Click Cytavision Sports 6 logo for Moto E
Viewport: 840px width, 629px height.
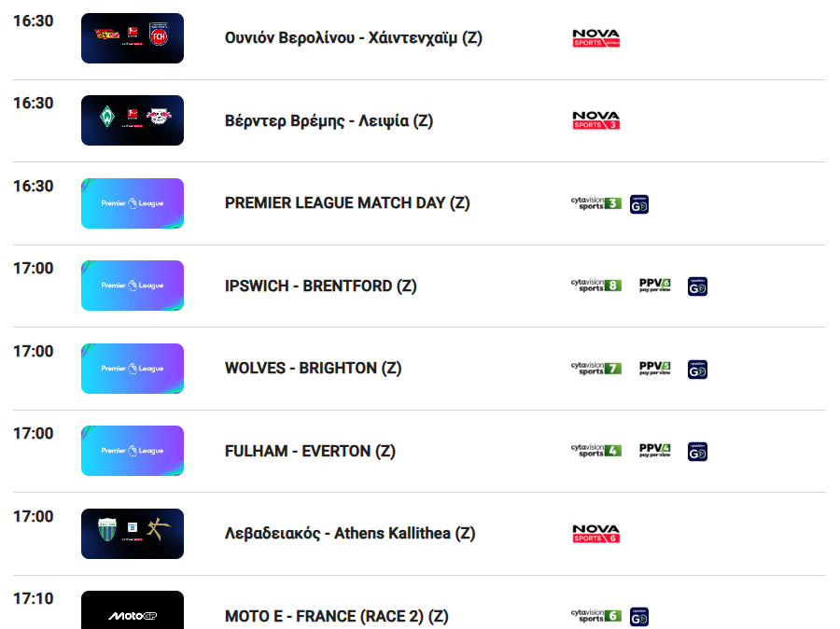click(596, 616)
